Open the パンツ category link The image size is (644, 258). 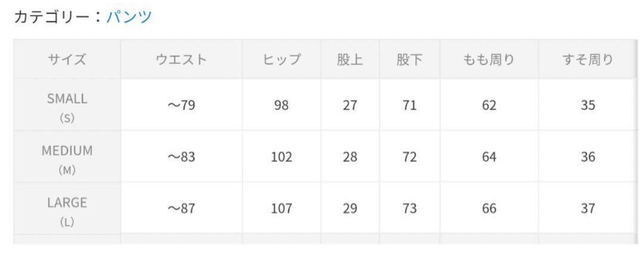[x=129, y=17]
